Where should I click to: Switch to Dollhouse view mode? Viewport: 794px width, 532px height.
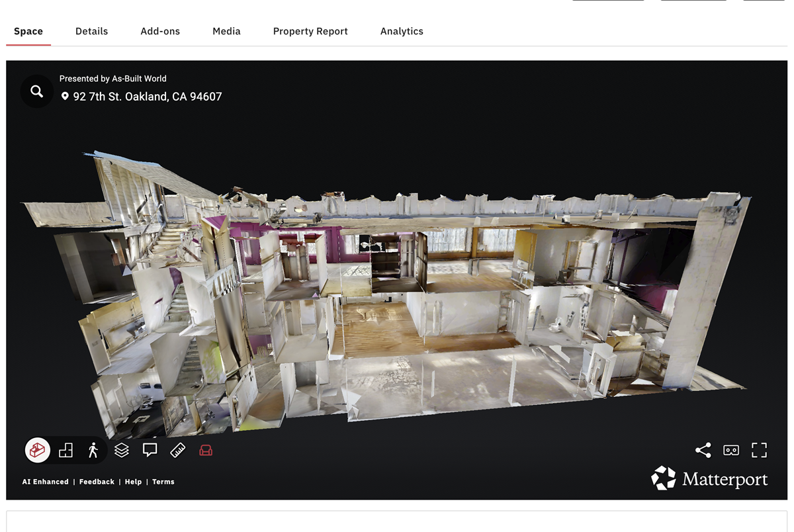click(38, 451)
